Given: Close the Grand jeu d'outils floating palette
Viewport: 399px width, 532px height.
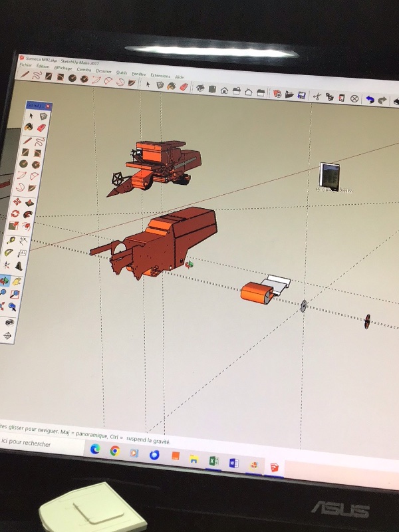Looking at the screenshot, I should click(48, 106).
